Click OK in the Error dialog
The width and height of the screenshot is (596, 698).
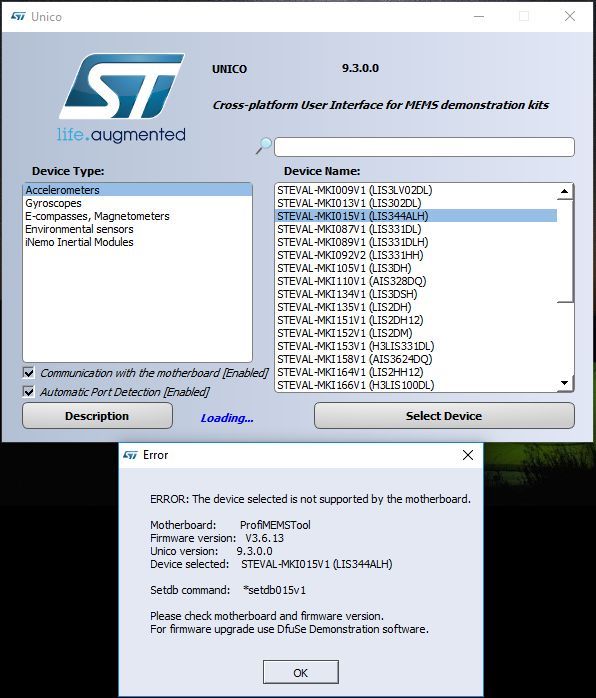pos(300,673)
